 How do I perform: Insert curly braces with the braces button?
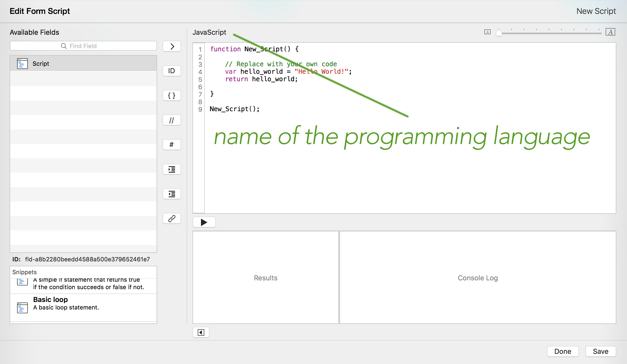(x=172, y=96)
